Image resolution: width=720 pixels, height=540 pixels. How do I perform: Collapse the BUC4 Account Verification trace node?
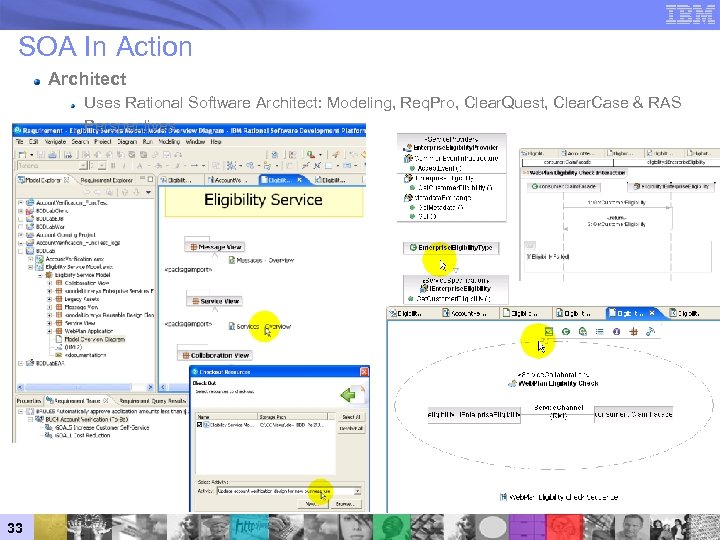pos(30,419)
